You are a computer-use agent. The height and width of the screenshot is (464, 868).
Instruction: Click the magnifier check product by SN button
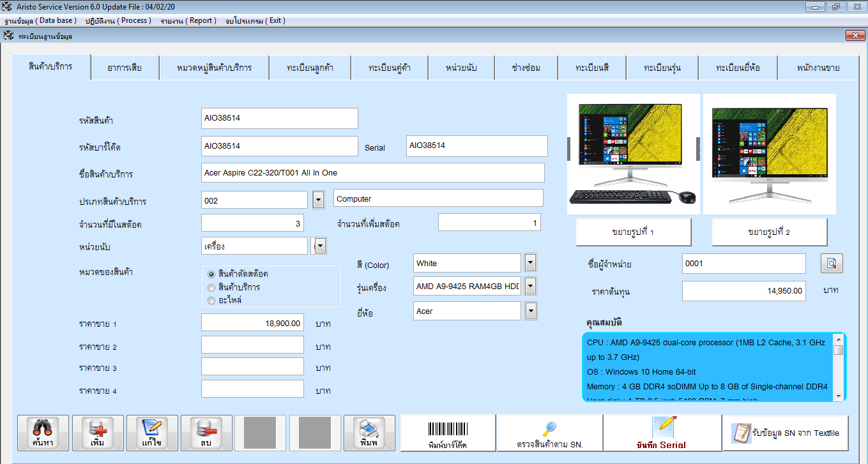pos(550,434)
